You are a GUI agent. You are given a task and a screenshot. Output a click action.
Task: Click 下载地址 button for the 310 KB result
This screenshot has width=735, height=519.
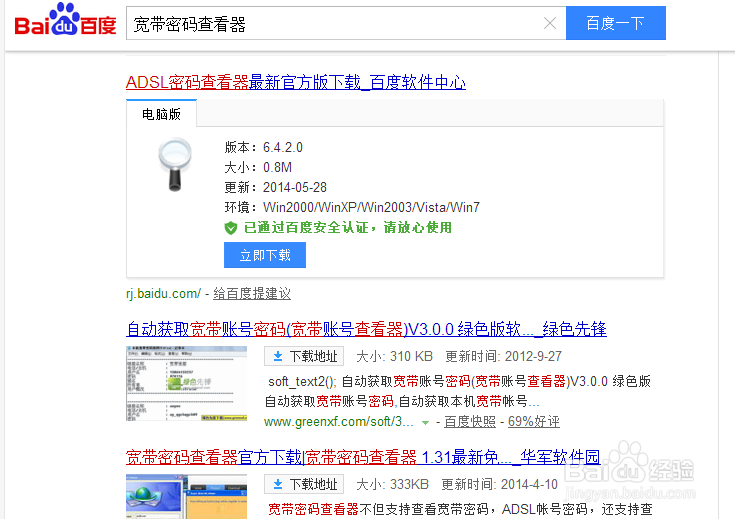pos(304,356)
